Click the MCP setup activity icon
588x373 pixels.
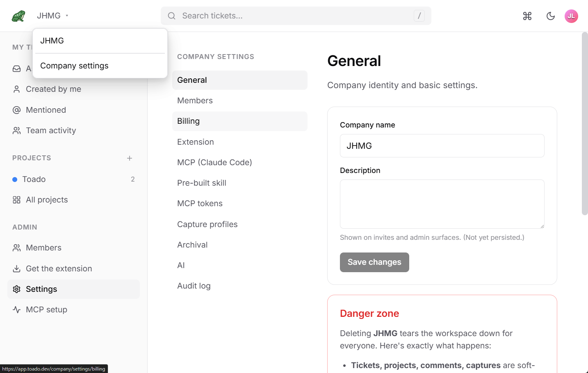[16, 309]
